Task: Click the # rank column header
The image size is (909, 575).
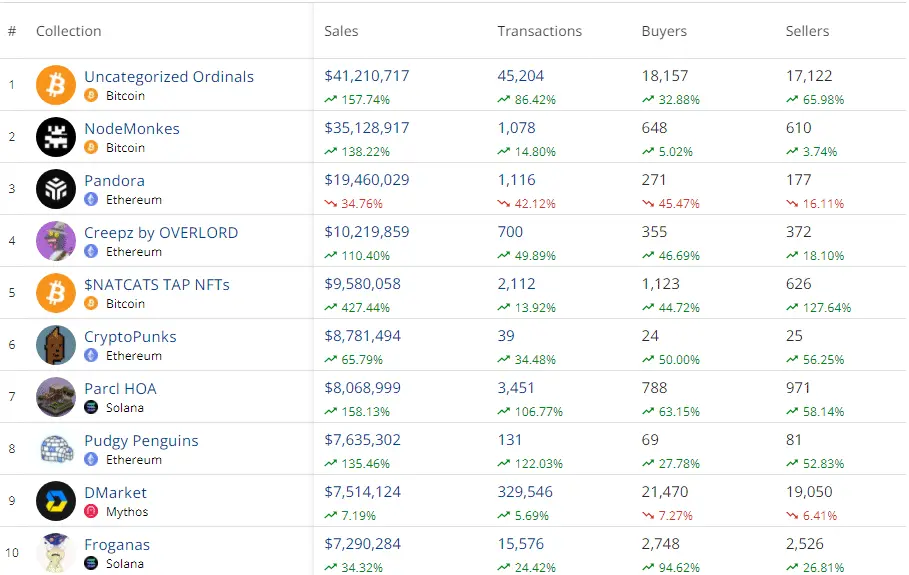Action: [x=12, y=31]
